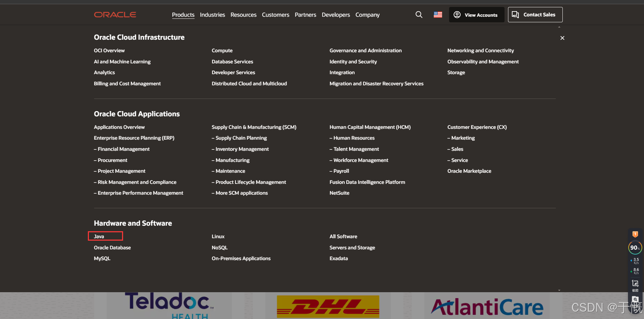644x319 pixels.
Task: Open Billing and Cost Management
Action: coord(127,84)
